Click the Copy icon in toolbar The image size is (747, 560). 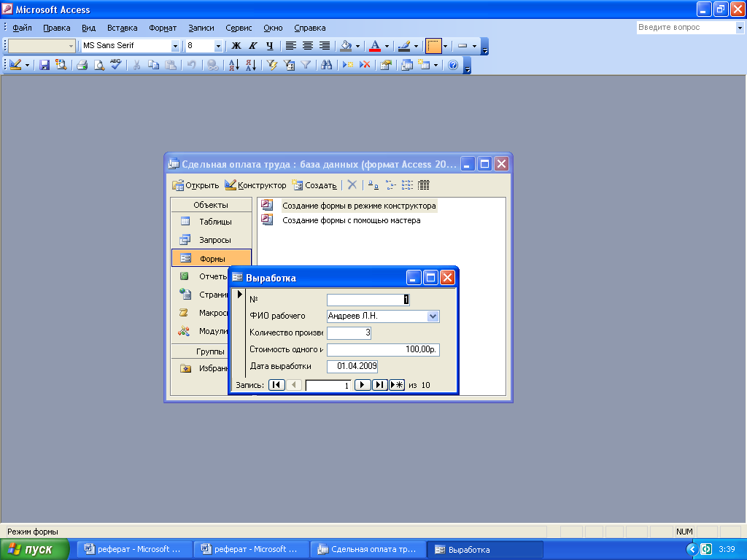pyautogui.click(x=153, y=65)
